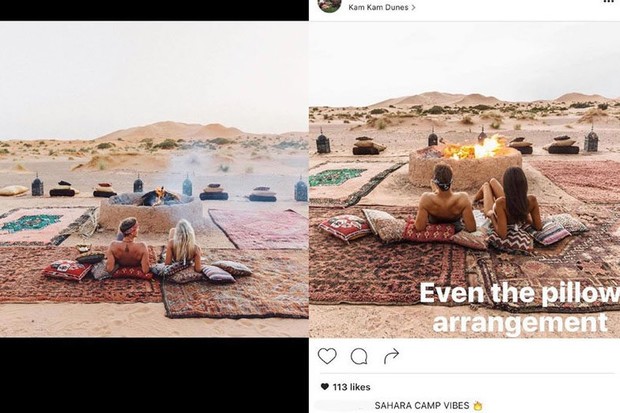Open the poster's round profile avatar
620x413 pixels.
pos(330,6)
